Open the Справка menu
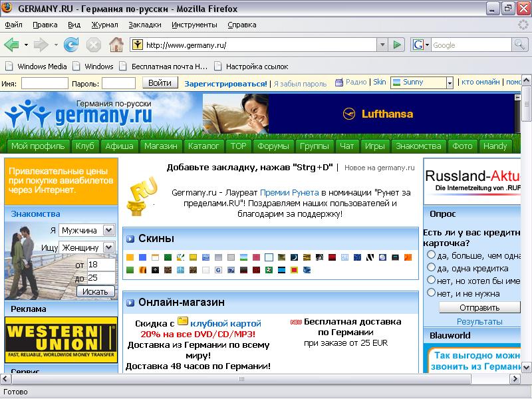532x399 pixels. point(242,25)
